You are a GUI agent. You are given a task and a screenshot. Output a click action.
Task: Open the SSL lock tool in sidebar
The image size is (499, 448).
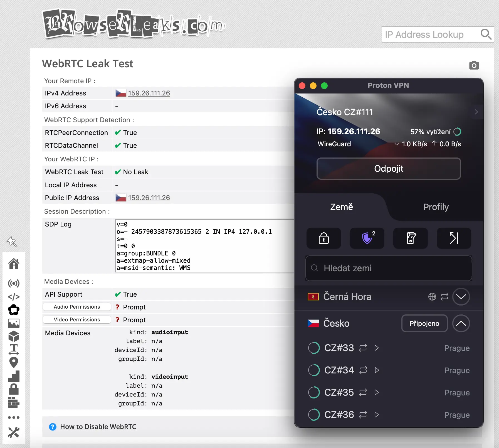(14, 389)
